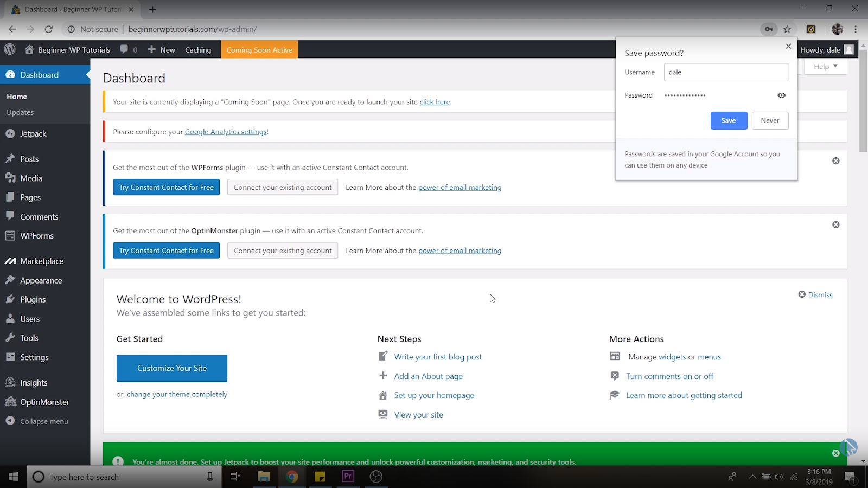Viewport: 868px width, 488px height.
Task: Bookmark this page with the star icon
Action: click(x=787, y=29)
